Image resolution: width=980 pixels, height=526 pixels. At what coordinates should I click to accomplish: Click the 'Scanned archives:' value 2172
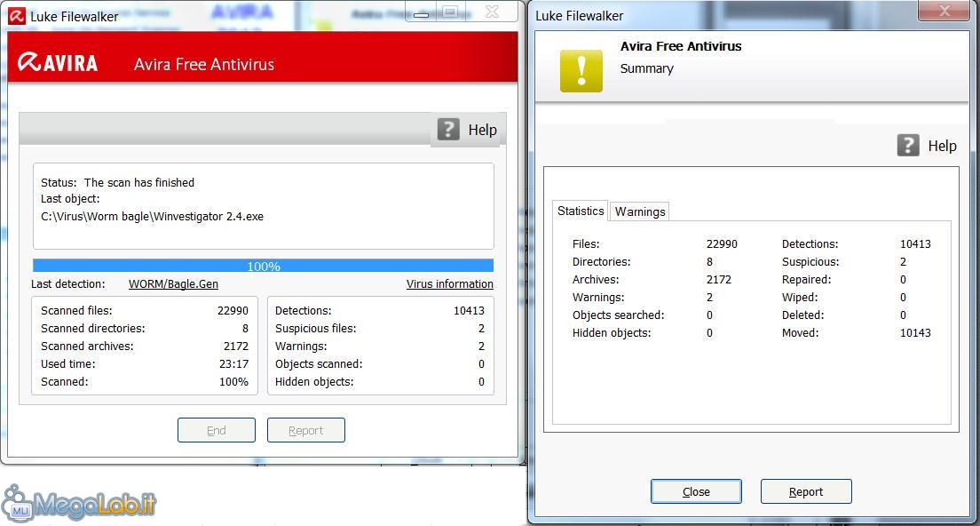(x=235, y=347)
